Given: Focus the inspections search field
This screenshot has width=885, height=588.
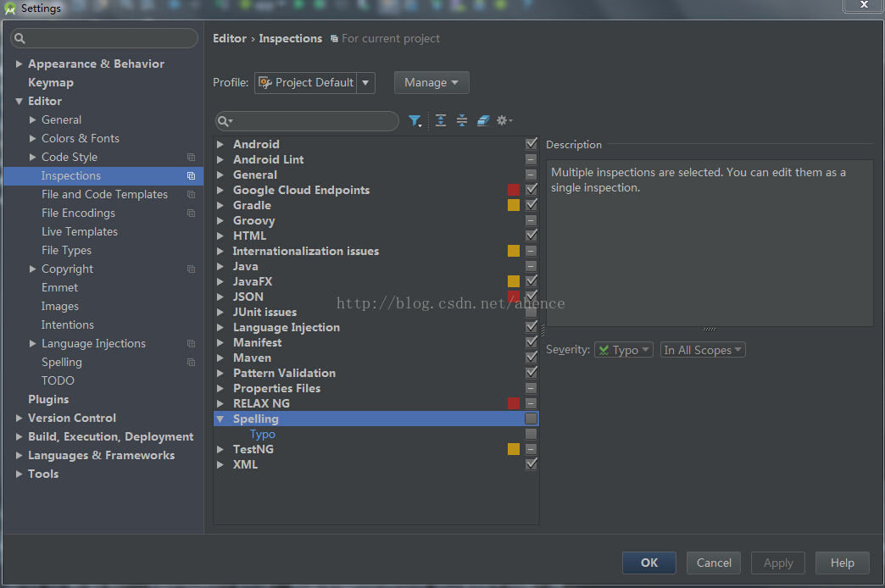Looking at the screenshot, I should click(307, 121).
